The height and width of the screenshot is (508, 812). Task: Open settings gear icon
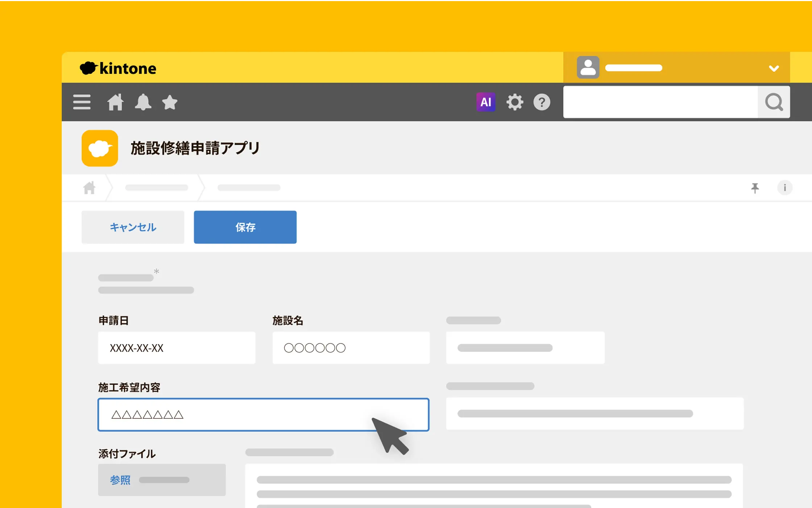pyautogui.click(x=514, y=102)
